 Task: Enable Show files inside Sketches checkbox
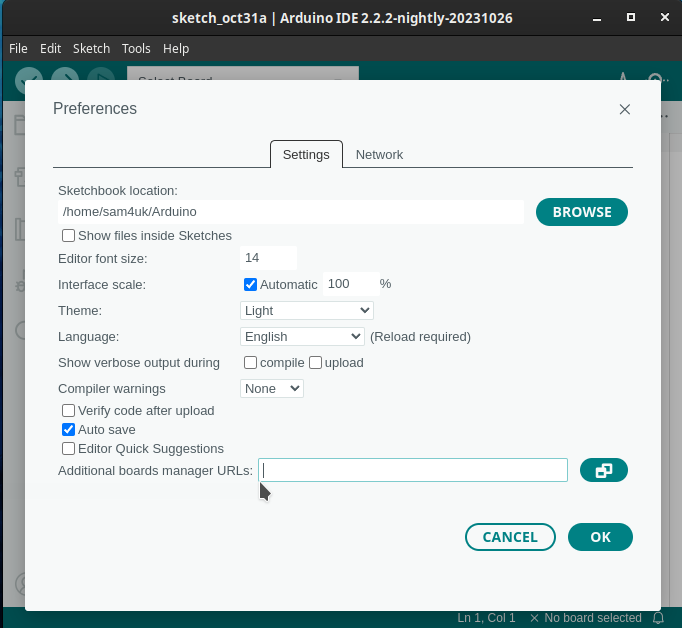68,236
